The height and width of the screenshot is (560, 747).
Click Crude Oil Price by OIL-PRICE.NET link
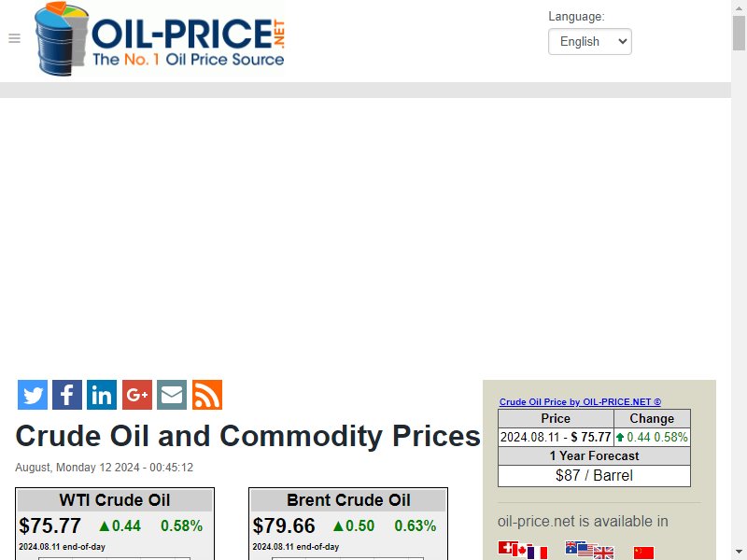[x=580, y=402]
